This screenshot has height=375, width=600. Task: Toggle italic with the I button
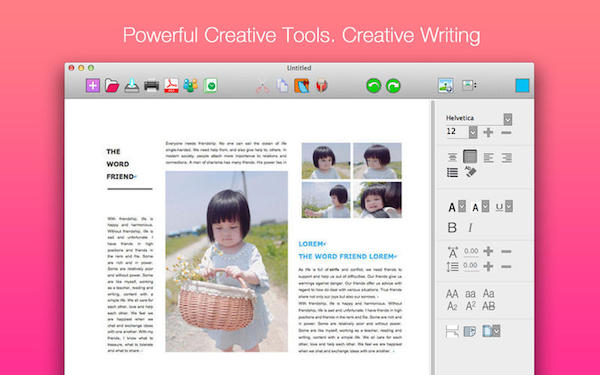470,228
